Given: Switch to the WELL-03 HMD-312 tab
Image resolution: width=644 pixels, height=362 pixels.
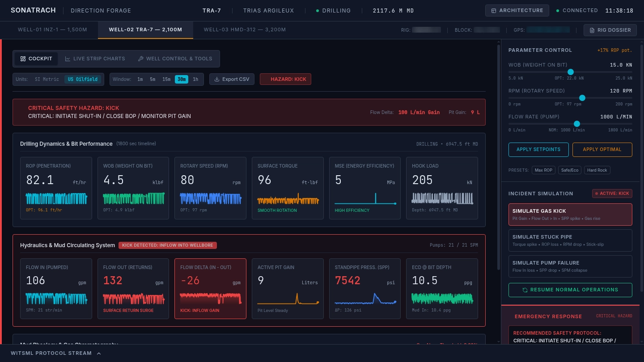Looking at the screenshot, I should coord(245,30).
